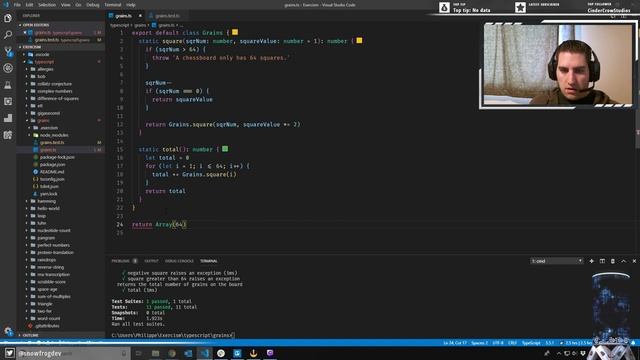Show the Debug Console panel tab
Screen dimensions: 640x360
click(179, 261)
